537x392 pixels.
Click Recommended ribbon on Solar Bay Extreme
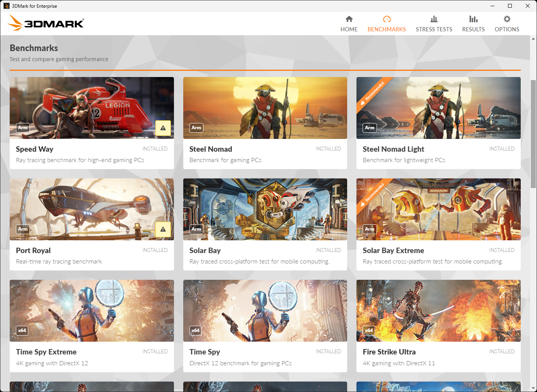pos(372,194)
